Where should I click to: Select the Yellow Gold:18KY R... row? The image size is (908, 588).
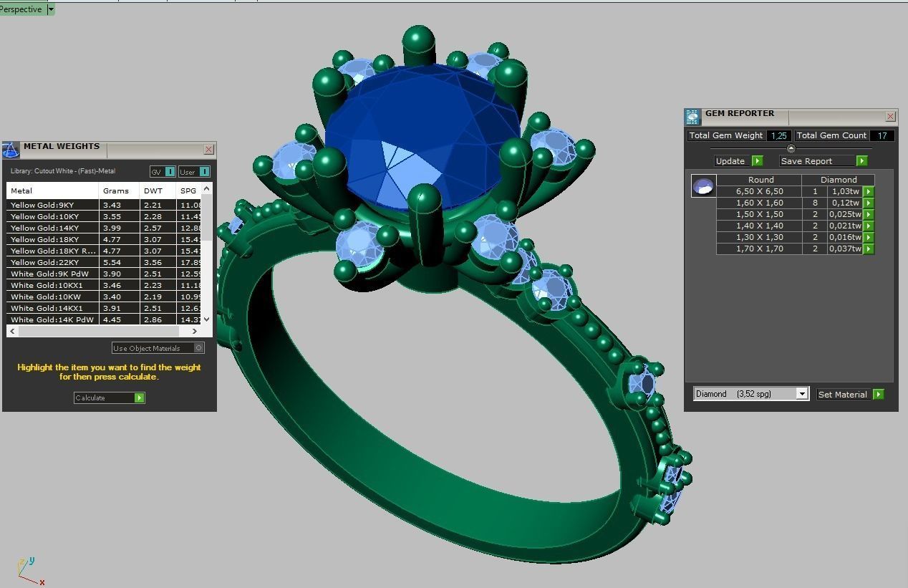pyautogui.click(x=104, y=251)
